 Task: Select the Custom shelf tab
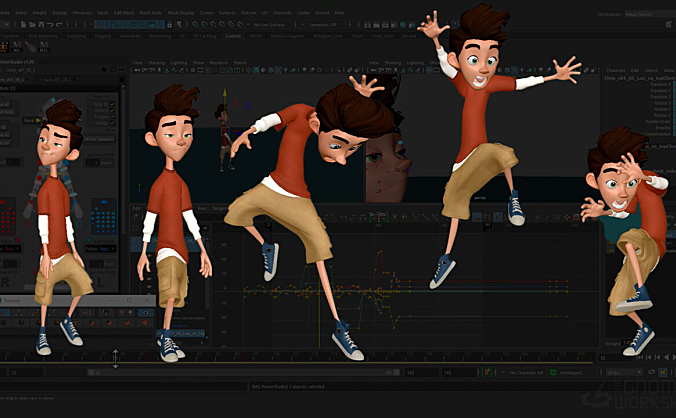[232, 36]
